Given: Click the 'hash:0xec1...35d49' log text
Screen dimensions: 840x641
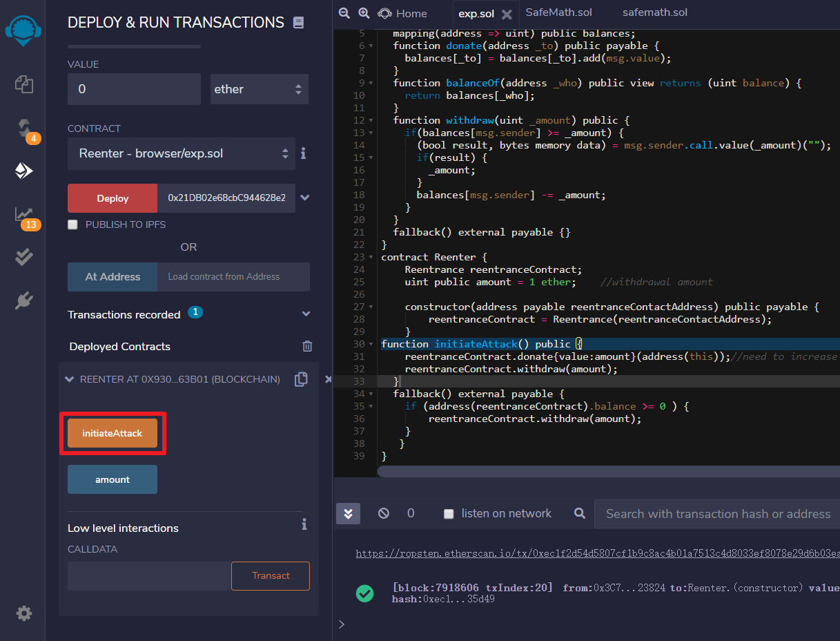Looking at the screenshot, I should point(443,599).
